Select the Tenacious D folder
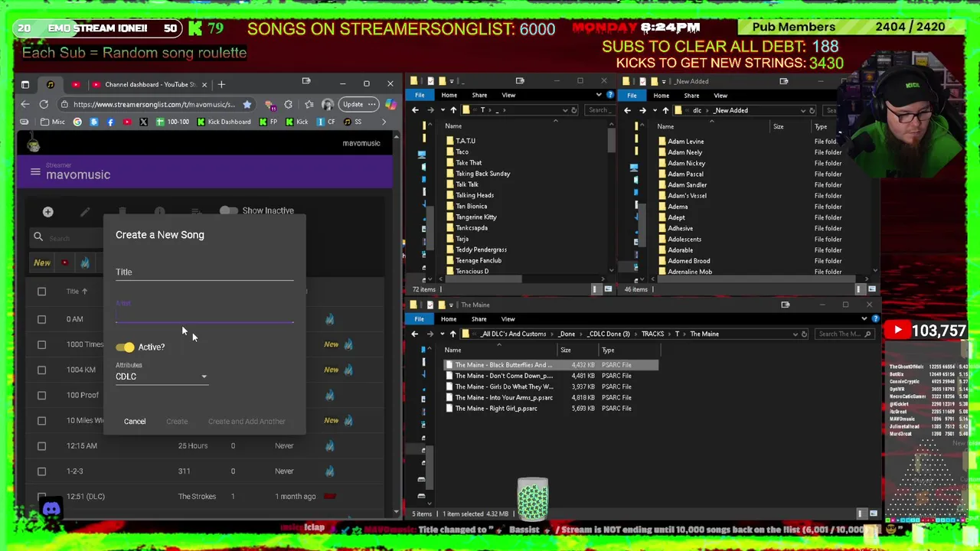 point(472,271)
